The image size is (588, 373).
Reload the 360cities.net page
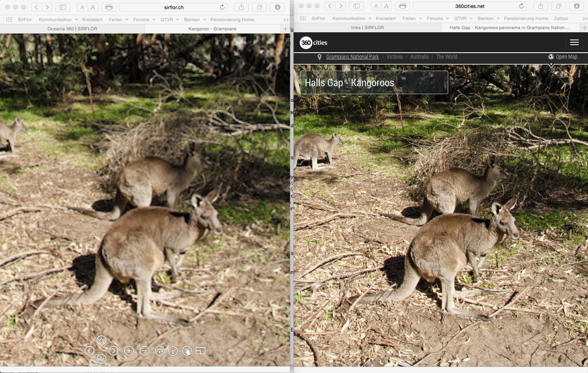point(521,6)
